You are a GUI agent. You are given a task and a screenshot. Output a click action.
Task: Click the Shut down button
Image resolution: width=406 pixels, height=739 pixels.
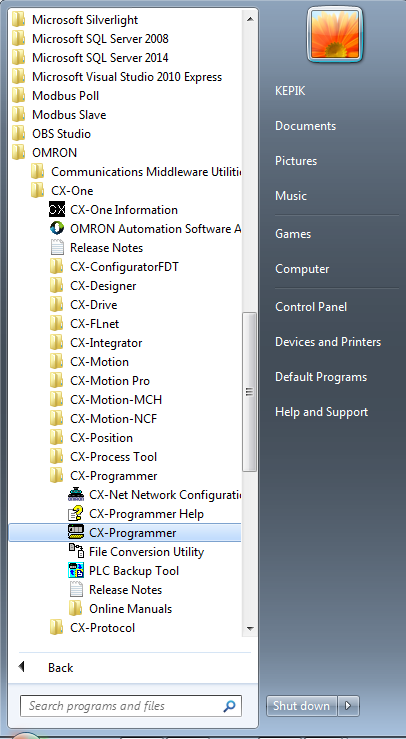coord(301,706)
